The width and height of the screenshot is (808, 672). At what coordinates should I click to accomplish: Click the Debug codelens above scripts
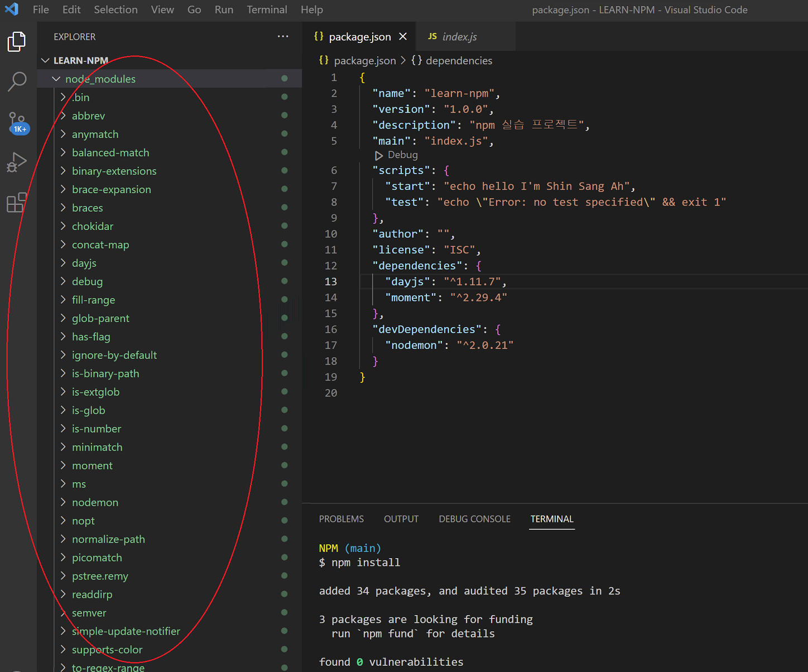pyautogui.click(x=402, y=155)
